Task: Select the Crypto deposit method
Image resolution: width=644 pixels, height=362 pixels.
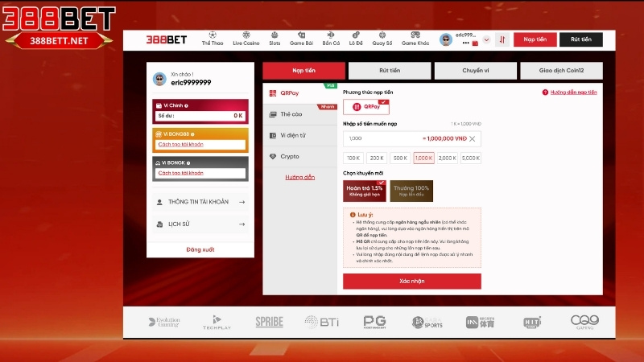Action: click(299, 156)
